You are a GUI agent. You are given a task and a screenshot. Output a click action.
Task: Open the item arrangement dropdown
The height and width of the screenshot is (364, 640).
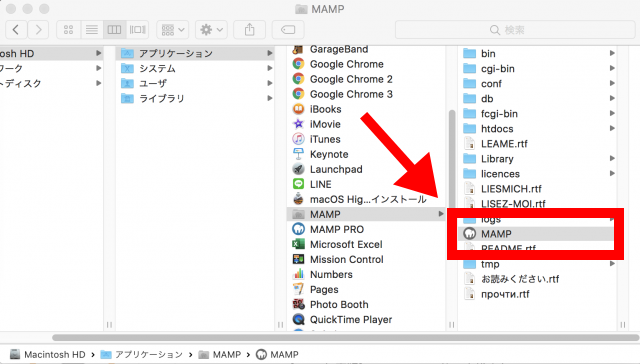pyautogui.click(x=173, y=30)
